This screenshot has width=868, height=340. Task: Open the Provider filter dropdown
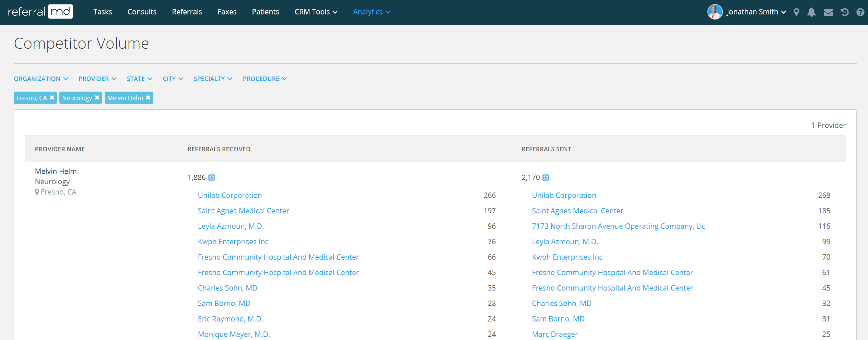point(97,79)
